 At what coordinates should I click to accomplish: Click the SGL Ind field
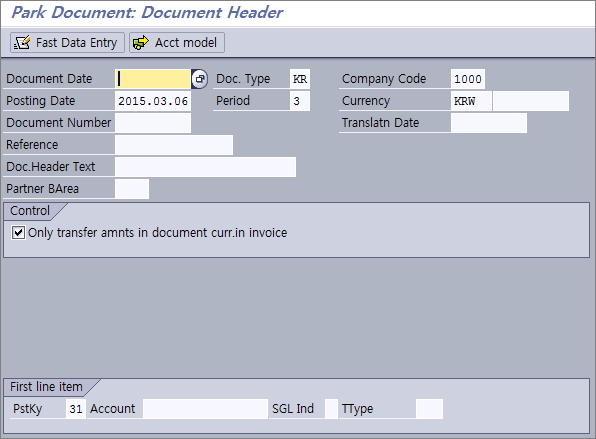click(x=331, y=409)
